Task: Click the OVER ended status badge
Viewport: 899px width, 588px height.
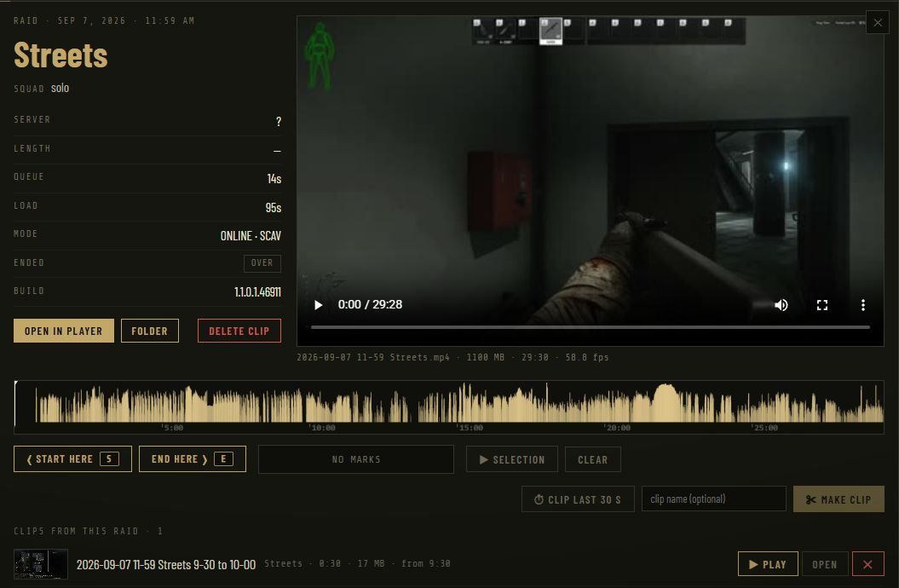Action: pos(262,263)
